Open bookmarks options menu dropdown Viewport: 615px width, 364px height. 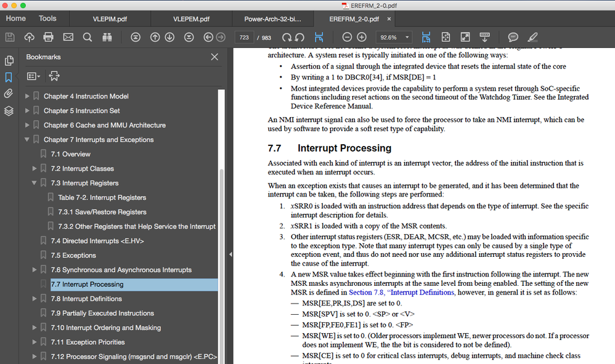(x=33, y=76)
